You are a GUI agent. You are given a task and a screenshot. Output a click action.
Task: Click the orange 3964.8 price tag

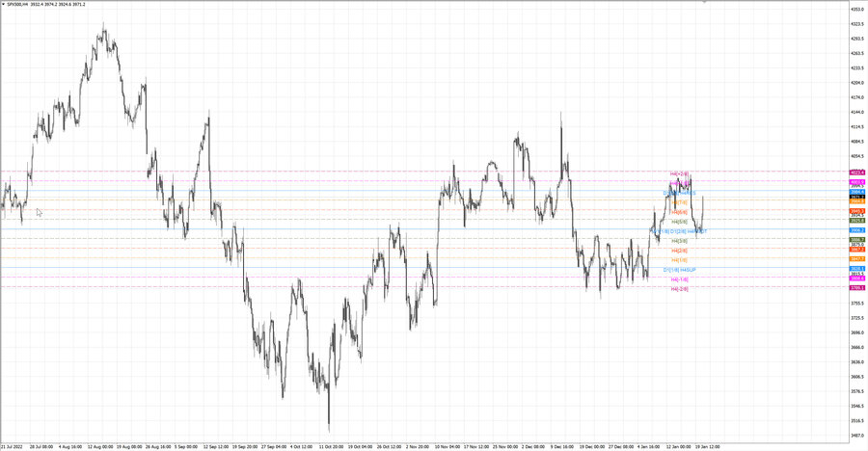pyautogui.click(x=857, y=201)
